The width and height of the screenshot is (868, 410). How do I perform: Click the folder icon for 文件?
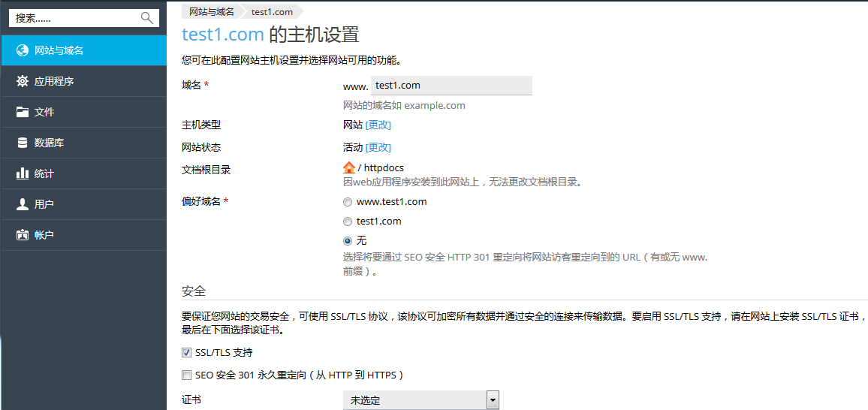[23, 112]
